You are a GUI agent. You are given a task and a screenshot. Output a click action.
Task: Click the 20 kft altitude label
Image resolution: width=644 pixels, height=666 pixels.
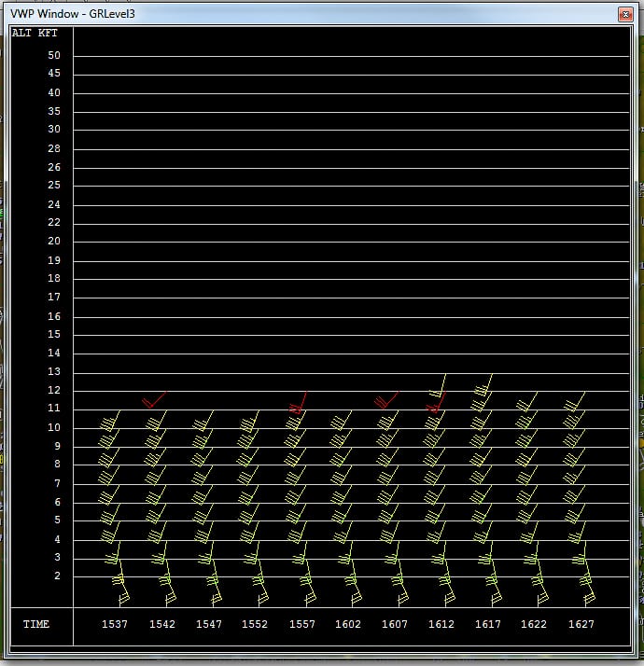54,241
